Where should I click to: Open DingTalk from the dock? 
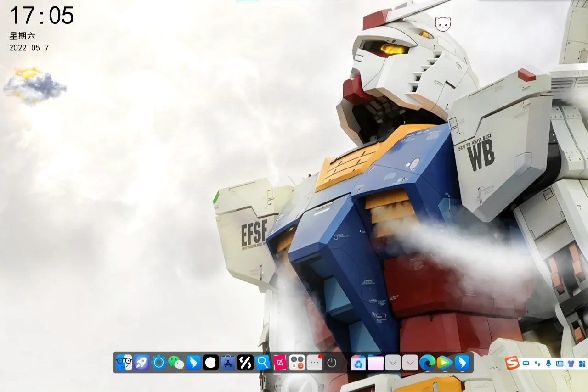pyautogui.click(x=192, y=363)
